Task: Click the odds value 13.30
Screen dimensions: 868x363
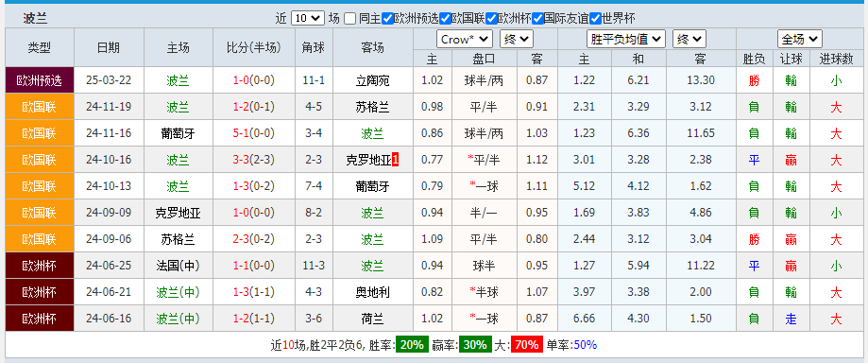Action: [x=701, y=80]
